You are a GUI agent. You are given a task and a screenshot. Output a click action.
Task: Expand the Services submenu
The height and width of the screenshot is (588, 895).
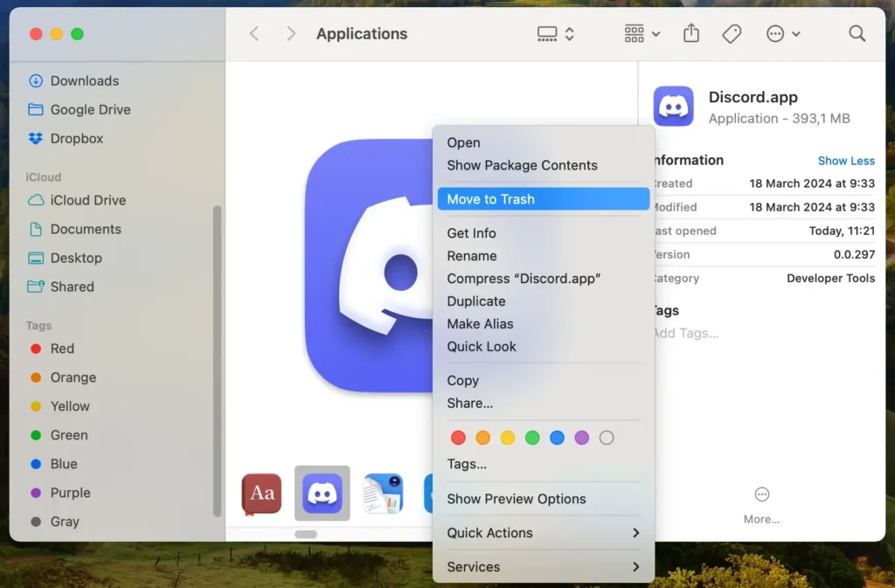coord(543,567)
